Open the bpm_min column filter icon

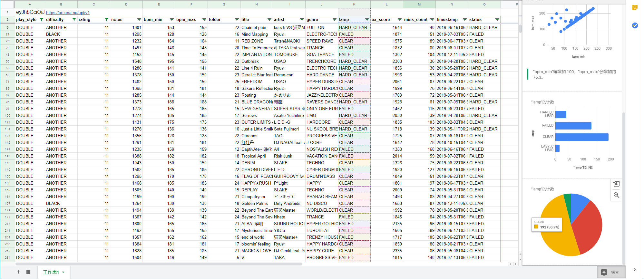(x=171, y=20)
